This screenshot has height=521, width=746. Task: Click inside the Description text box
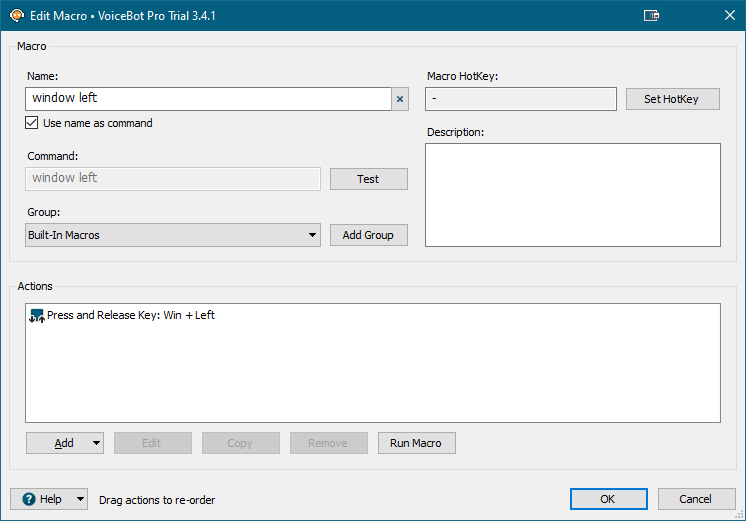coord(572,195)
